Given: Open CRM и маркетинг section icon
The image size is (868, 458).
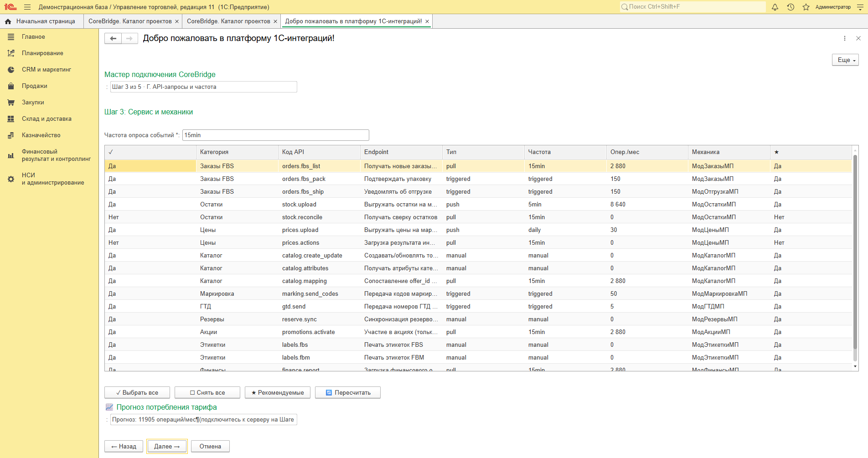Looking at the screenshot, I should pyautogui.click(x=11, y=70).
